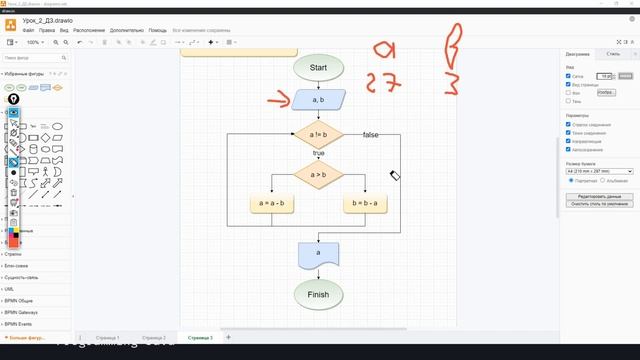Click the black dot brush size tool

click(x=13, y=173)
